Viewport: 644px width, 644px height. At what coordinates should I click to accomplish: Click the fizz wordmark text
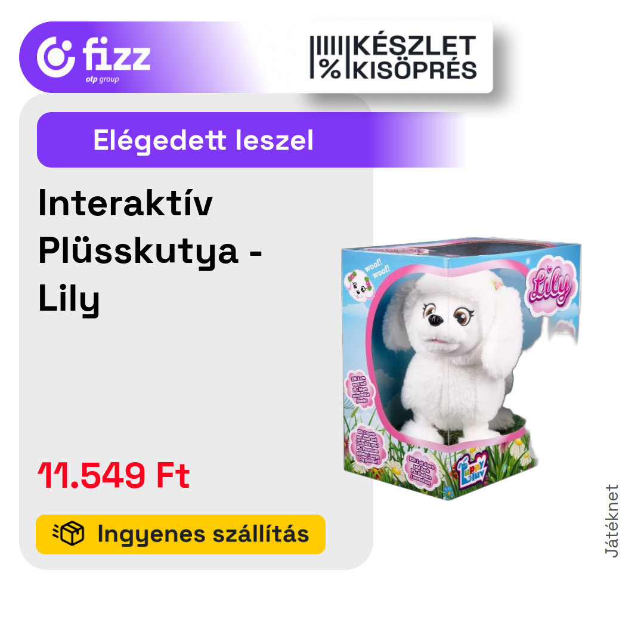tap(117, 54)
